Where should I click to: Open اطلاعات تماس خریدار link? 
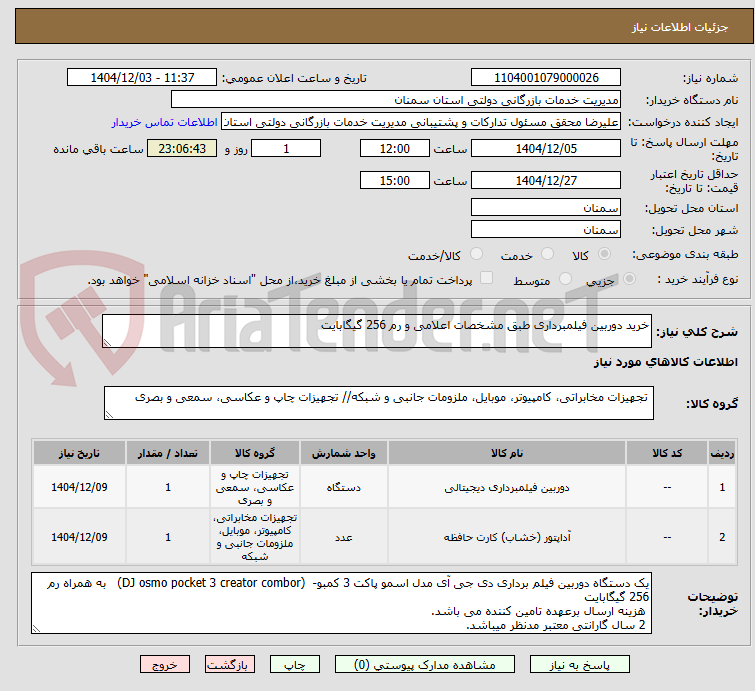pyautogui.click(x=165, y=122)
